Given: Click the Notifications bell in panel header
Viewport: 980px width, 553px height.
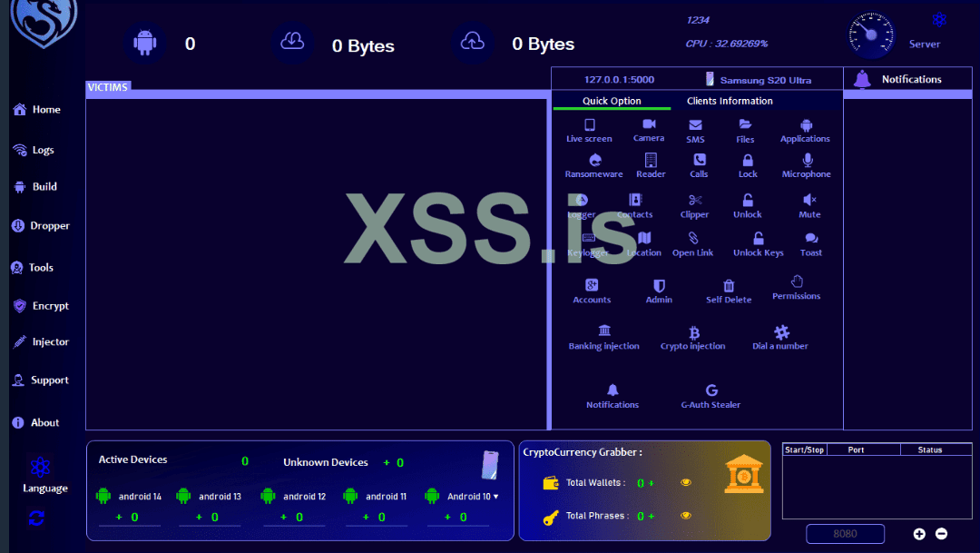Looking at the screenshot, I should pos(862,80).
